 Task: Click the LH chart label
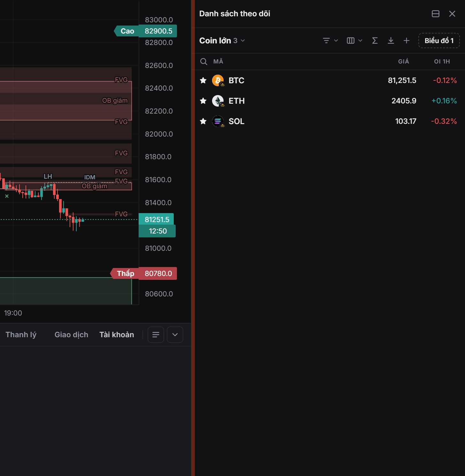tap(48, 176)
